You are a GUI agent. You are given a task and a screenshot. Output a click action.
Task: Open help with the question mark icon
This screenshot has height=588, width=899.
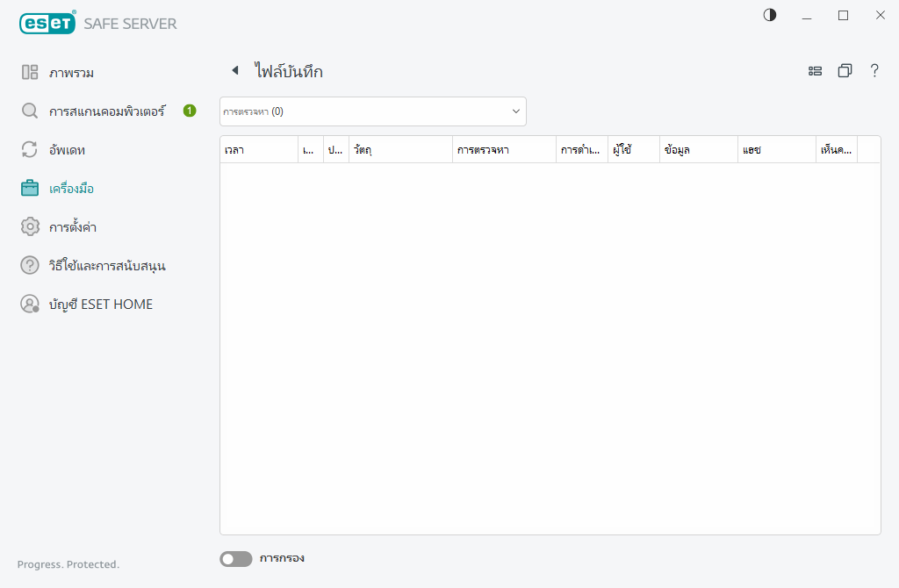tap(874, 71)
